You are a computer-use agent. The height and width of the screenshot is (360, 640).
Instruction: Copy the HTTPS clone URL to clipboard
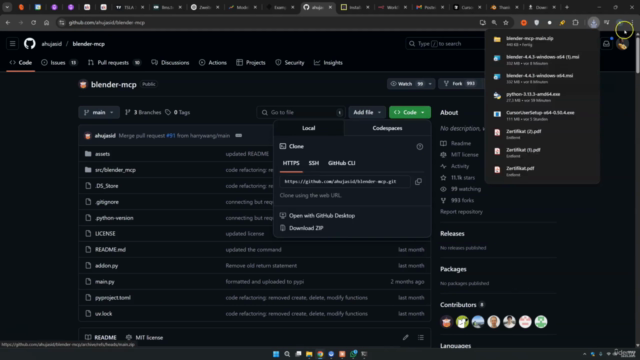coord(418,182)
